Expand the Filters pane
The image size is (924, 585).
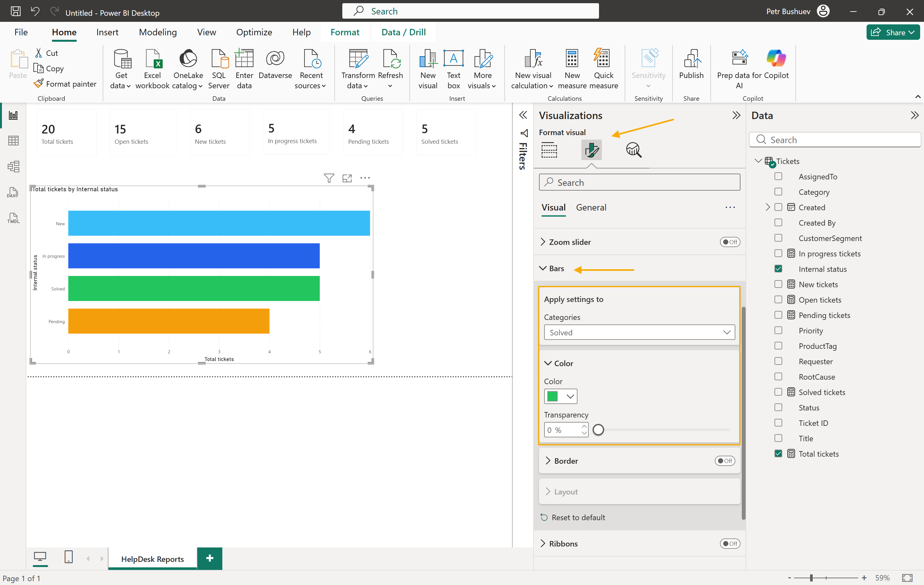[523, 115]
